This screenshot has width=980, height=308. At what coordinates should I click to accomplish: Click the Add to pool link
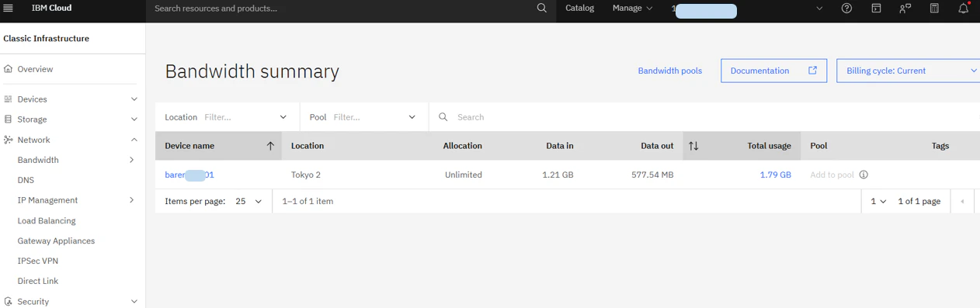pos(832,175)
